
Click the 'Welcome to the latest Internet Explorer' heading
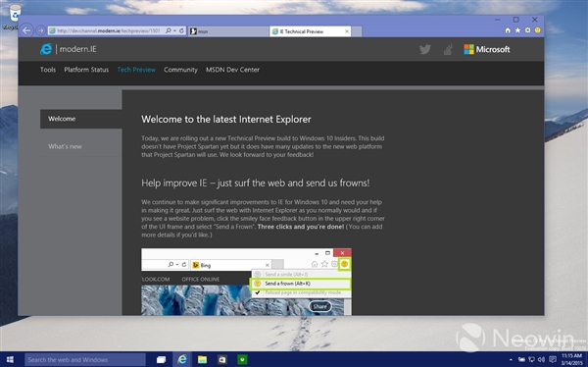click(226, 120)
